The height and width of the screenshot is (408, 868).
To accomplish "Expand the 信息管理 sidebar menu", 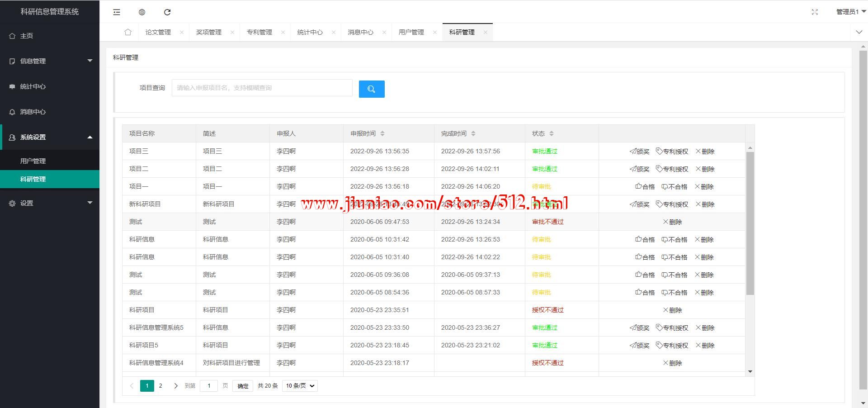I will click(x=50, y=61).
